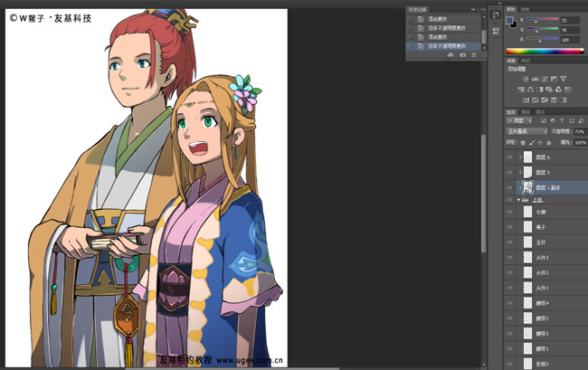Viewport: 588px width, 370px height.
Task: Add a Channel Mixer adjustment layer
Action: click(x=558, y=90)
